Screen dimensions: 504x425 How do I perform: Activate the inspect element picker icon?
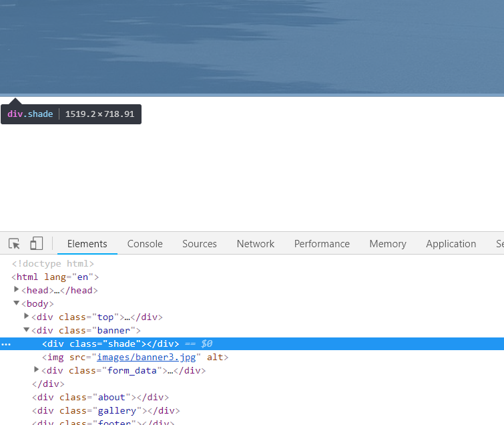click(x=14, y=243)
